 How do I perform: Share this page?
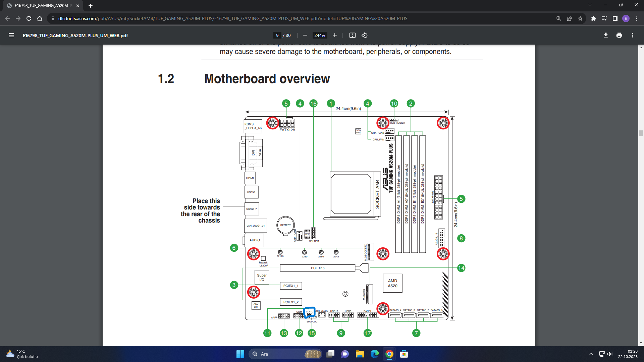tap(570, 18)
